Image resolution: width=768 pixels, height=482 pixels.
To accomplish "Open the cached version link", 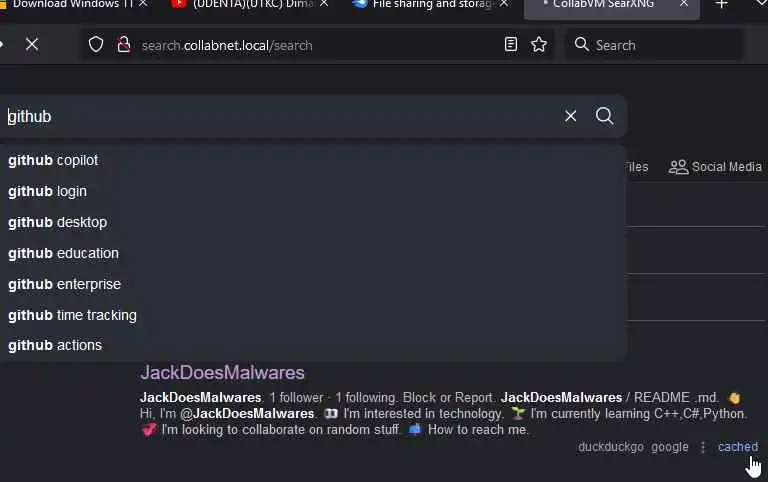I will pyautogui.click(x=738, y=447).
